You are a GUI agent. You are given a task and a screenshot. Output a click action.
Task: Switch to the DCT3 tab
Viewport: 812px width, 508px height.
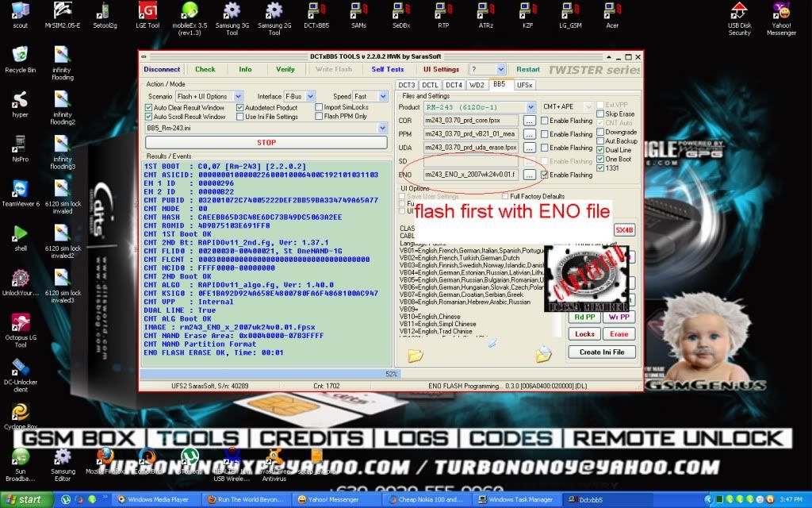point(407,85)
